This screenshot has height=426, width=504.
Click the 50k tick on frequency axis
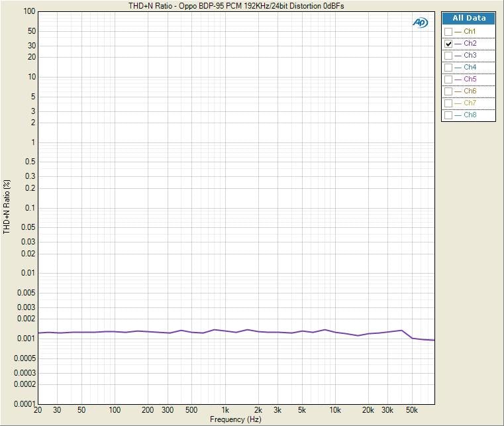tap(412, 410)
